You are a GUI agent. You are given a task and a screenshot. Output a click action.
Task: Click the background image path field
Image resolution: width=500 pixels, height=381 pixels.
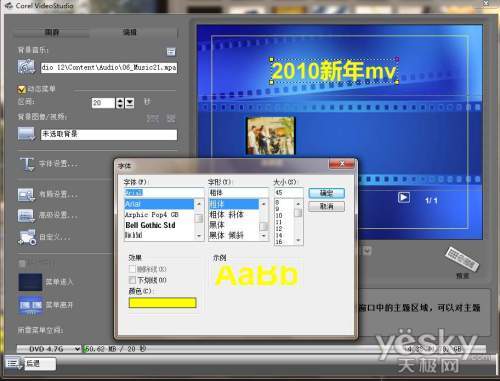click(x=109, y=134)
